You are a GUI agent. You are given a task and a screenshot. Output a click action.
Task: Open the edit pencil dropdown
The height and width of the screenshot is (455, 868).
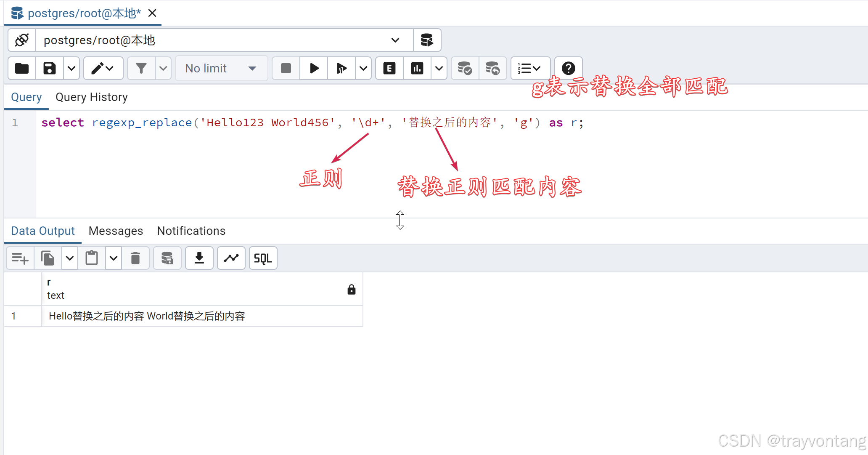(x=103, y=68)
